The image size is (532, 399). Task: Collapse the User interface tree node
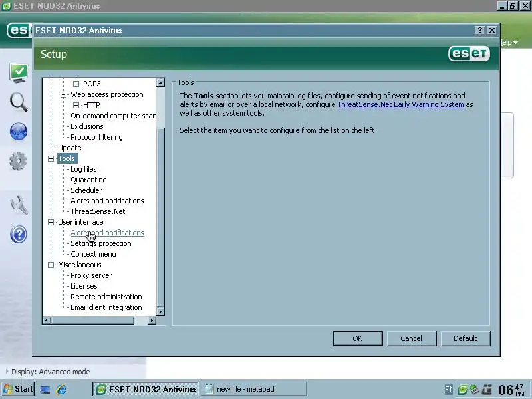(51, 222)
